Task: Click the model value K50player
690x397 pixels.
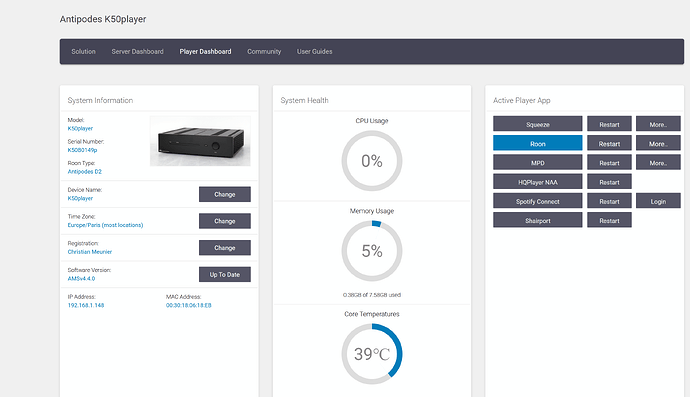Action: pyautogui.click(x=80, y=129)
